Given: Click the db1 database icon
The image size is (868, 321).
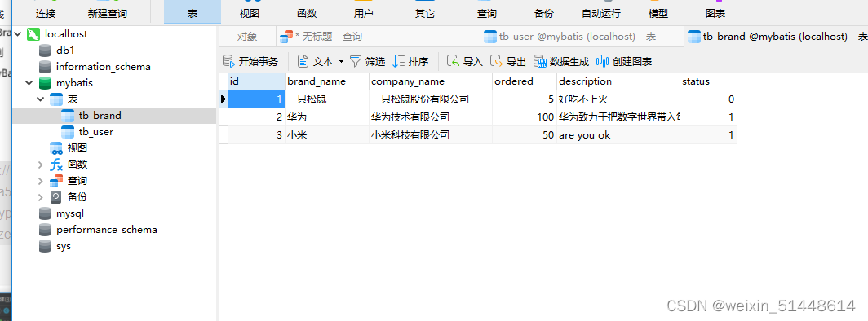Looking at the screenshot, I should pyautogui.click(x=46, y=51).
